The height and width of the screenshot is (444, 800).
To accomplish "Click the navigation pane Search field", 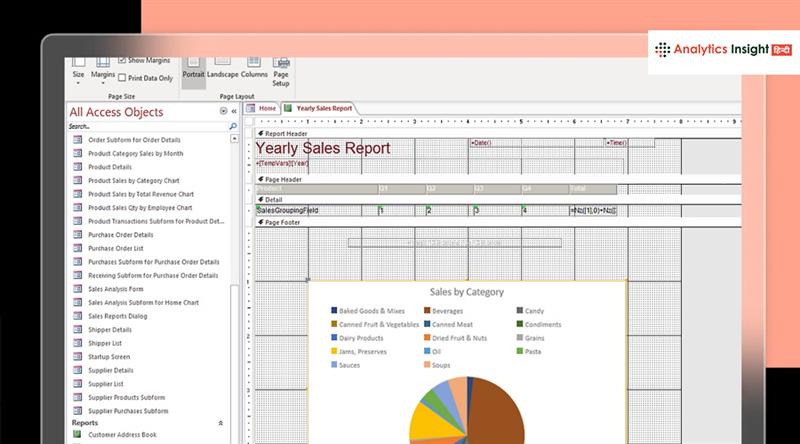I will tap(140, 127).
